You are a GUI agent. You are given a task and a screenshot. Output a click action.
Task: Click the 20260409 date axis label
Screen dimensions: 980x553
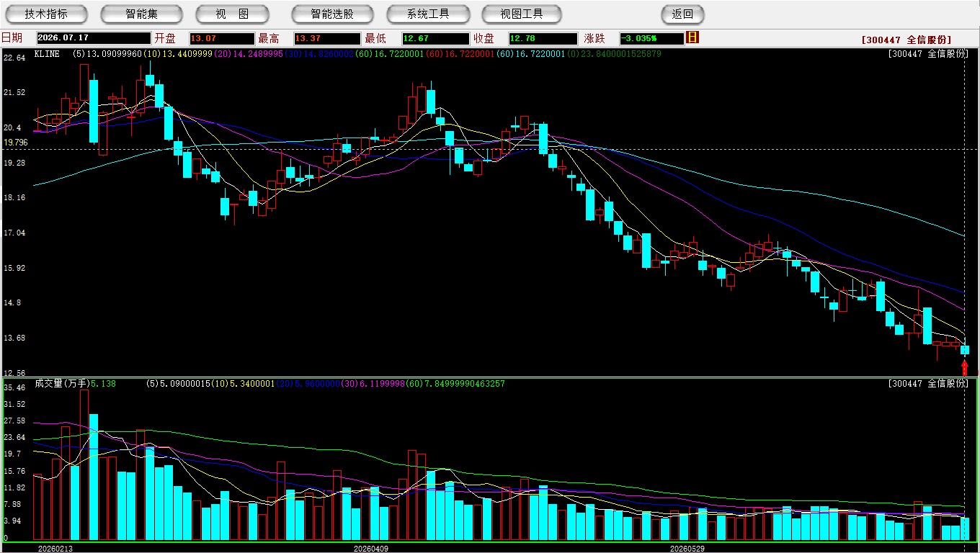371,548
